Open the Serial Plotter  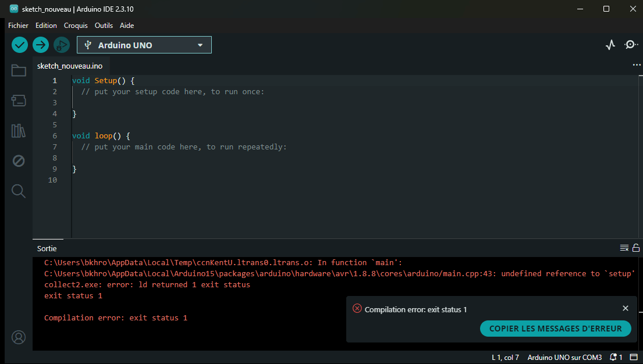(x=610, y=45)
